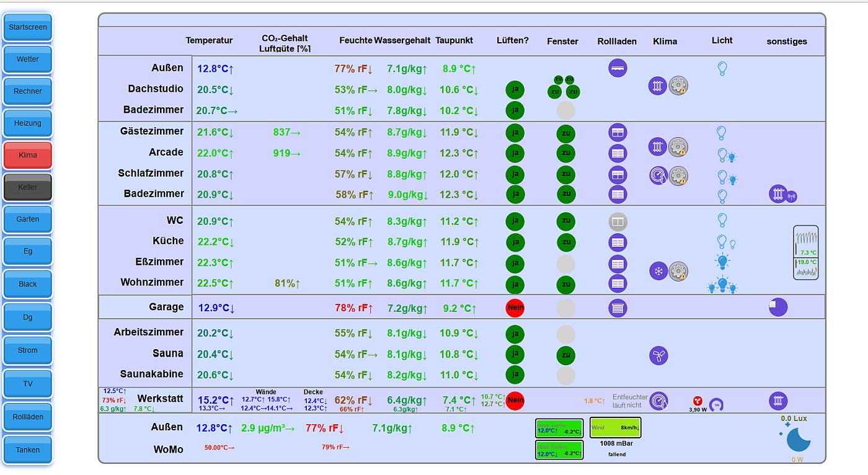868x475 pixels.
Task: Switch to the Rechner view
Action: coord(28,91)
